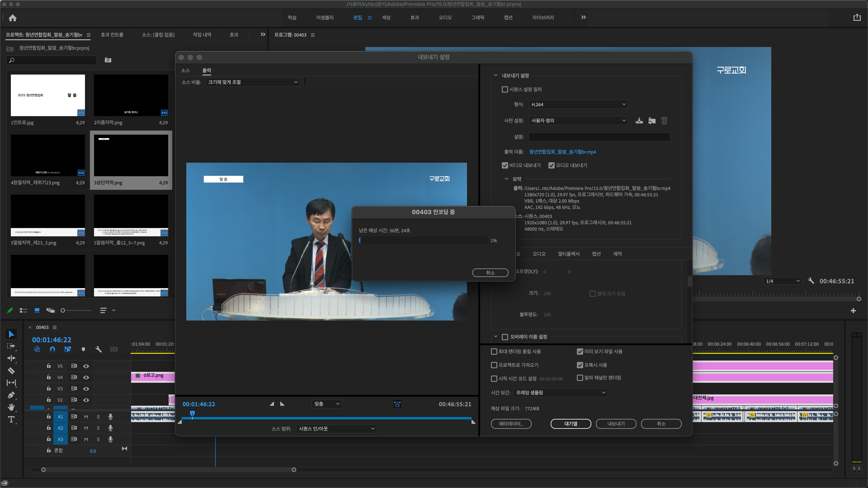Toggle the project writable pencil icon
Image resolution: width=868 pixels, height=488 pixels.
[10, 310]
